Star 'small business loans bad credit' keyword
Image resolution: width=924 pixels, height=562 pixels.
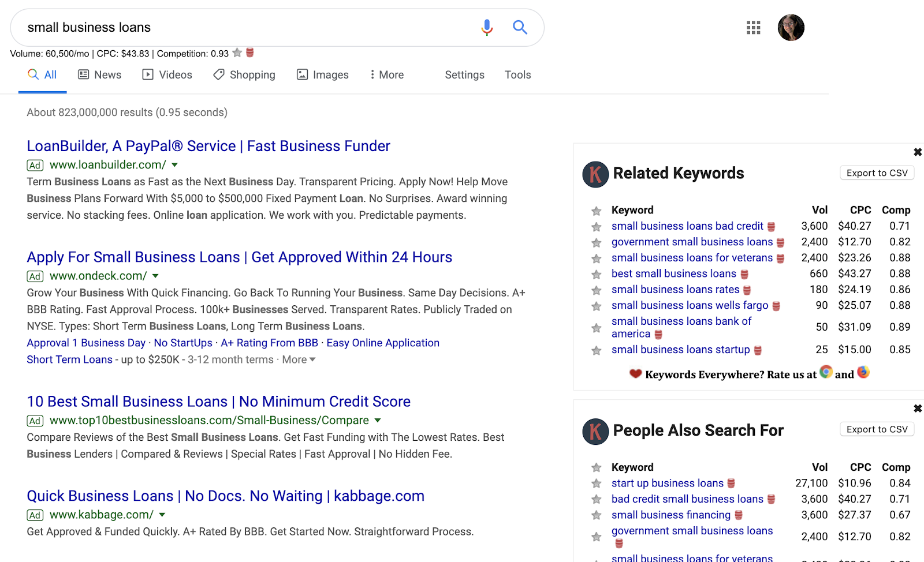click(597, 227)
